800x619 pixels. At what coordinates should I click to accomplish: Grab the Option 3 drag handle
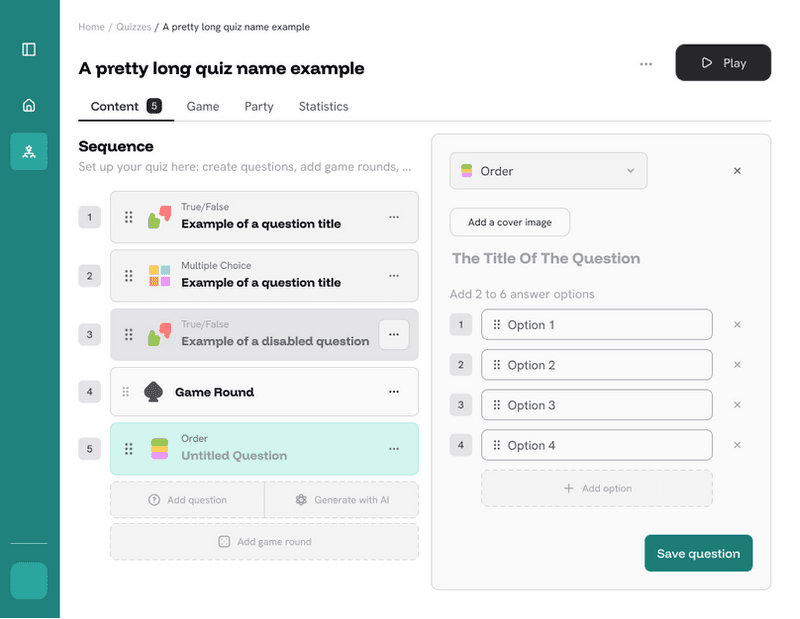[x=496, y=405]
